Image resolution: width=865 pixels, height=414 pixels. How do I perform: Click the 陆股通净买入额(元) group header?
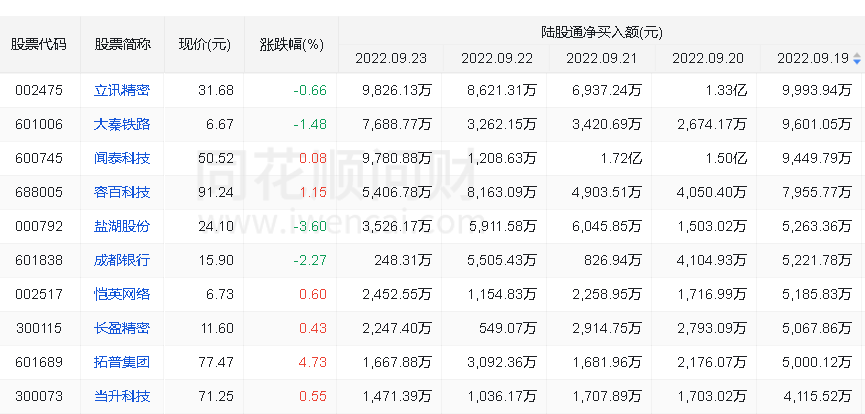click(601, 32)
